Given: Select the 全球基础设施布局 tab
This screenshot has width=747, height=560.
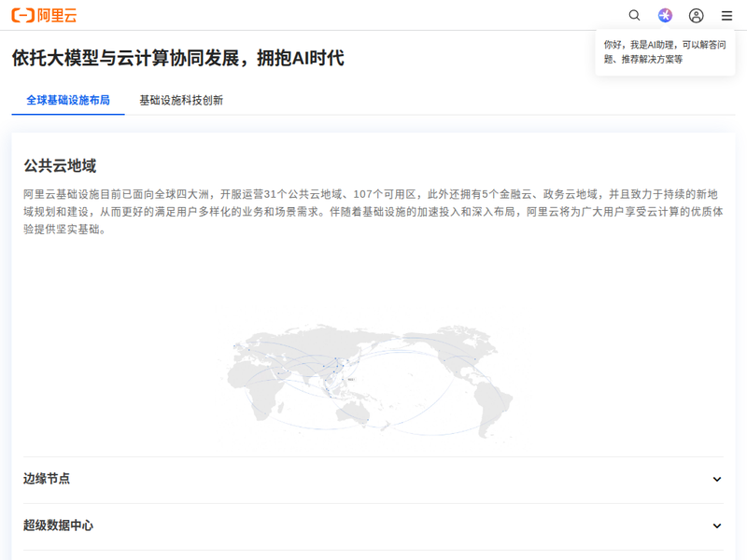Looking at the screenshot, I should coord(68,100).
